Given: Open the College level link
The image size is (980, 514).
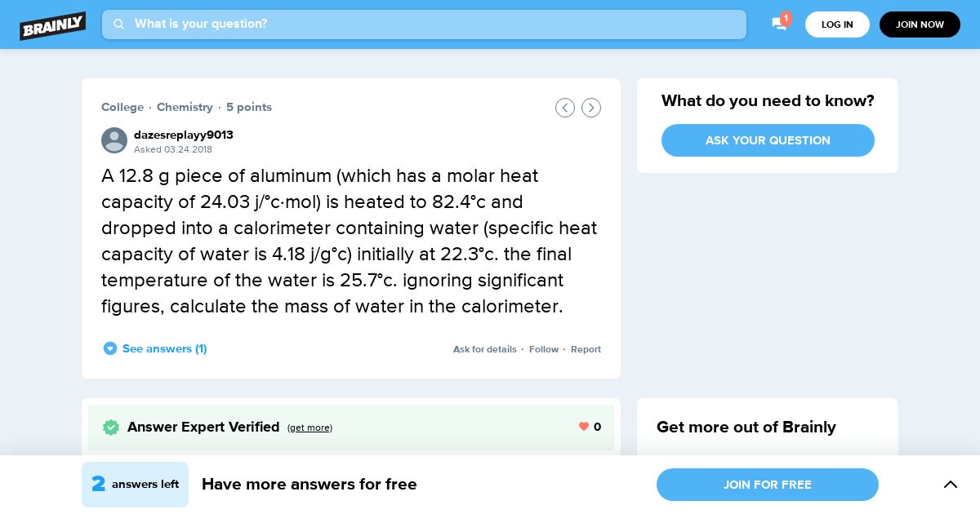Looking at the screenshot, I should tap(122, 107).
